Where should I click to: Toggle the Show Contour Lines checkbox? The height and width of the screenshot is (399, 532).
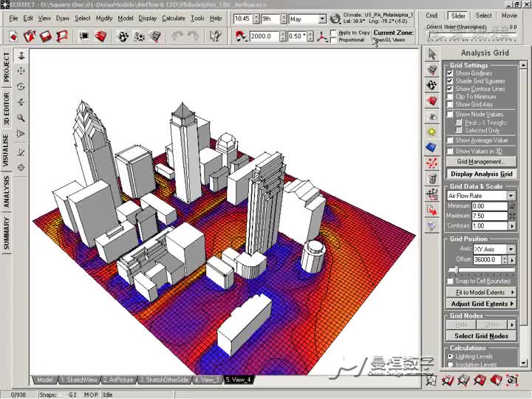450,89
